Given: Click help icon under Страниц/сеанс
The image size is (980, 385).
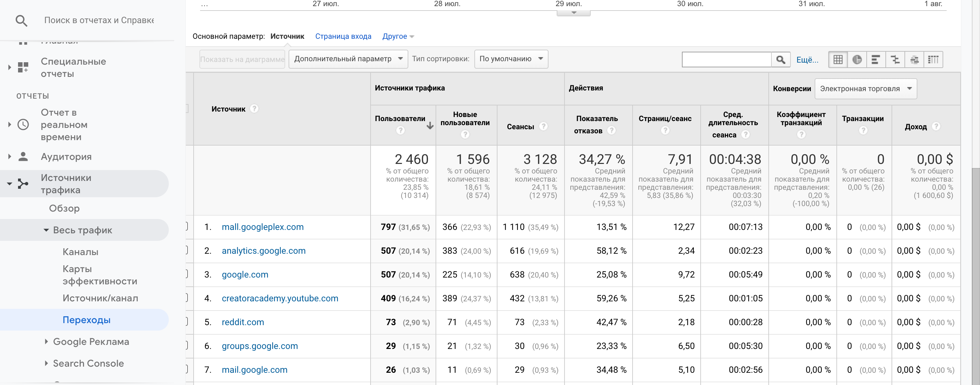Looking at the screenshot, I should [x=665, y=130].
